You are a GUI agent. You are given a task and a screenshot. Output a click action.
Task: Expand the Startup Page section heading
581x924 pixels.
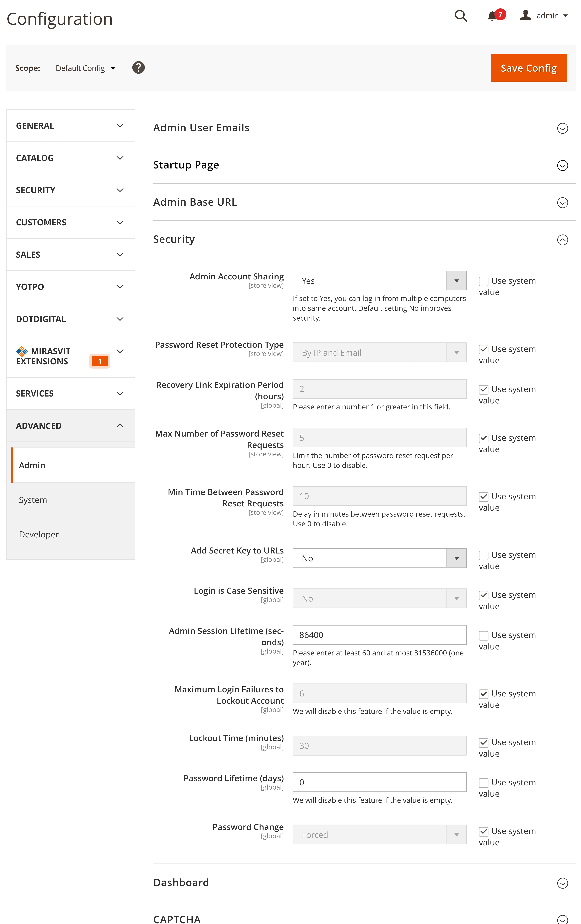pos(186,165)
